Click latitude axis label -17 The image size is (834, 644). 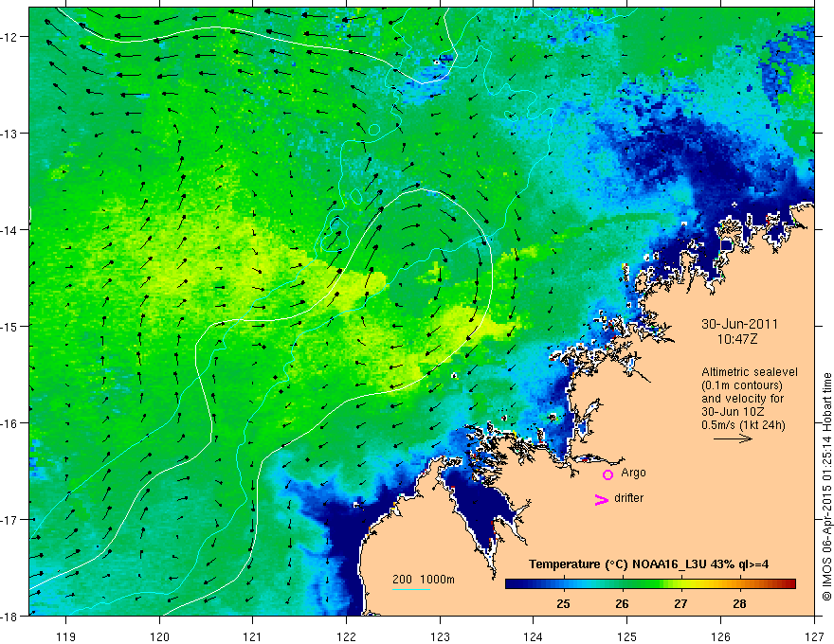(x=9, y=520)
